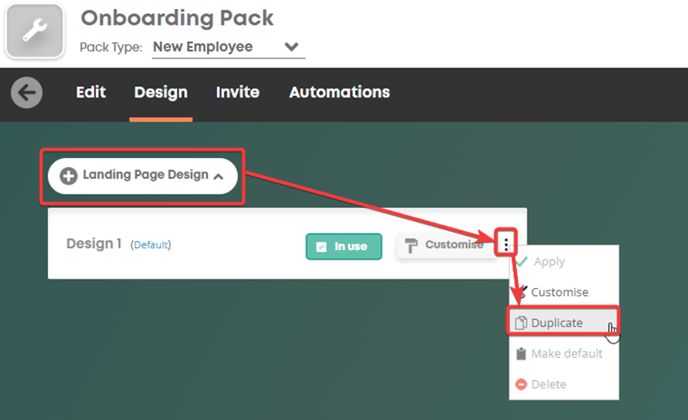Click the Default link beside Design 1
The height and width of the screenshot is (420, 688).
(x=150, y=245)
